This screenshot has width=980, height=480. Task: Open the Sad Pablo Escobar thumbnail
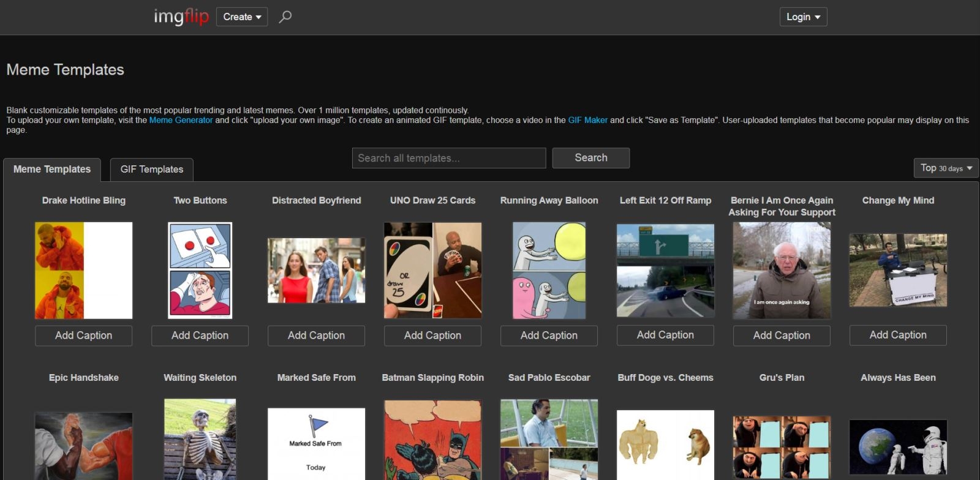pyautogui.click(x=549, y=440)
